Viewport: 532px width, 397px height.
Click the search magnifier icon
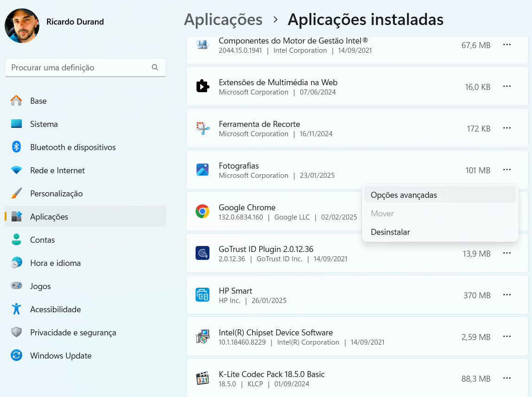[x=155, y=68]
